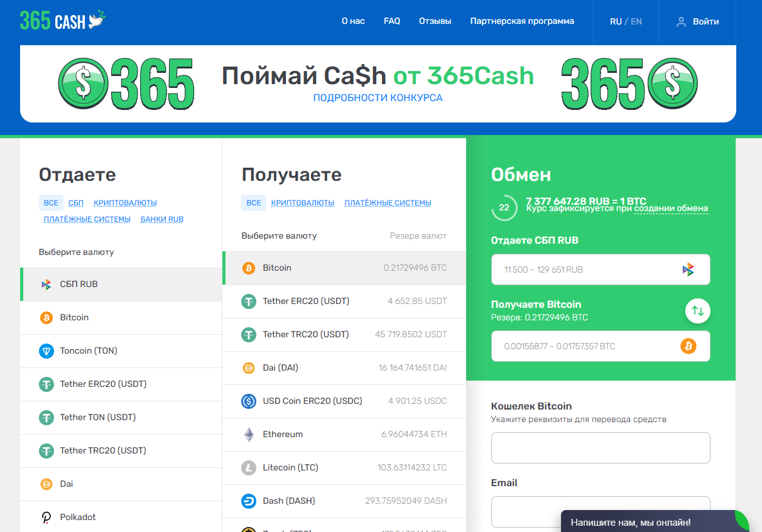Click the 365 Cash dove logo
The width and height of the screenshot is (762, 532).
[63, 21]
